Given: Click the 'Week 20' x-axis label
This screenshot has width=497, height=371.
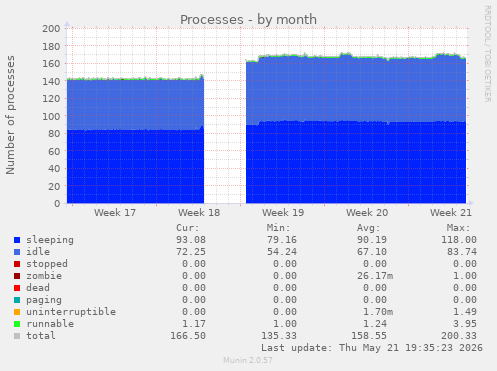Looking at the screenshot, I should point(367,213).
